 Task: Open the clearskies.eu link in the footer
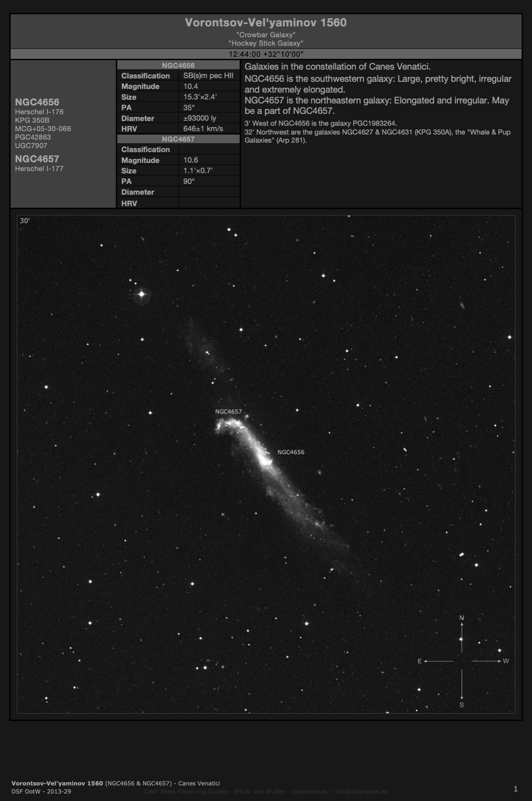tap(307, 791)
